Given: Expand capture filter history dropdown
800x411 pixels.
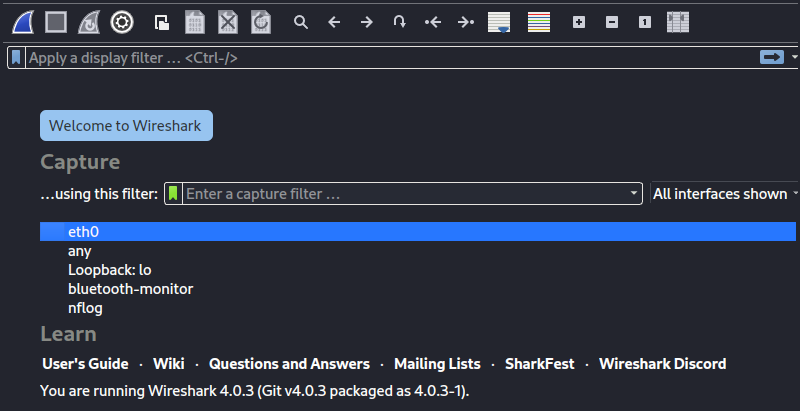Looking at the screenshot, I should [x=634, y=194].
